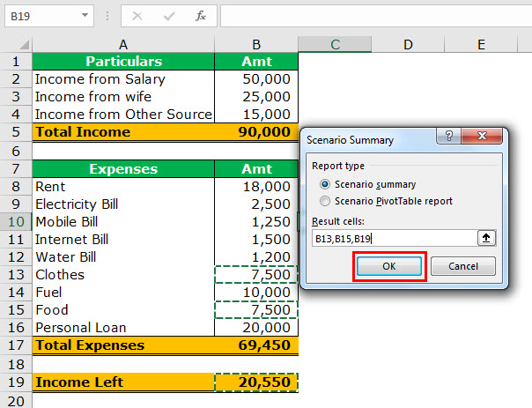Click the Income from Other Source cell
532x408 pixels.
(x=123, y=115)
